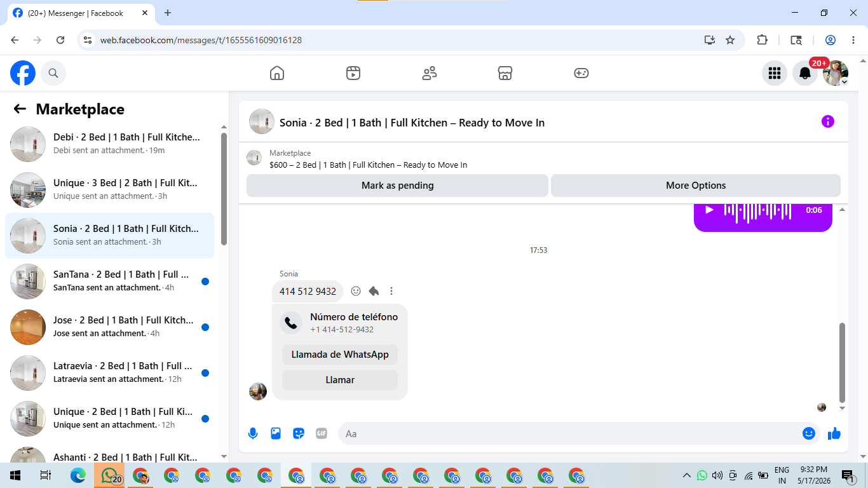Bookmark this page with the star

pyautogui.click(x=730, y=40)
